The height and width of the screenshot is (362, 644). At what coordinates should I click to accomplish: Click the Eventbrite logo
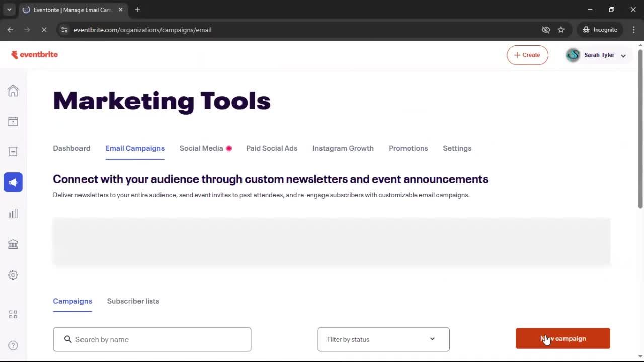(x=34, y=55)
